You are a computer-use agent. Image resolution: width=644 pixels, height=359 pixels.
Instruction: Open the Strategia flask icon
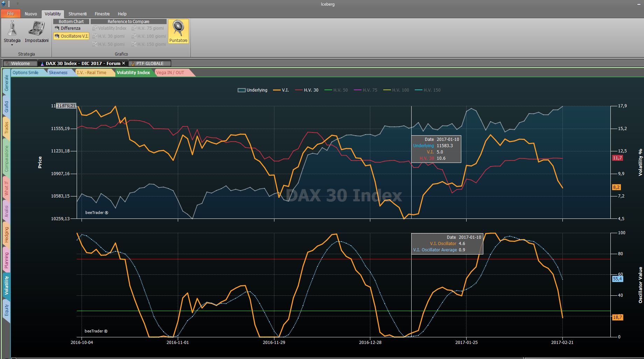pyautogui.click(x=12, y=28)
